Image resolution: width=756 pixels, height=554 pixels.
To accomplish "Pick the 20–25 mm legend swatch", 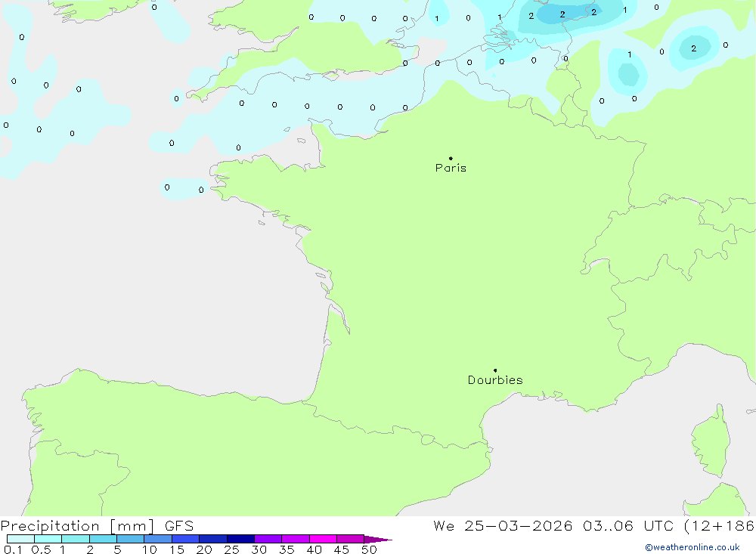I will tap(213, 539).
